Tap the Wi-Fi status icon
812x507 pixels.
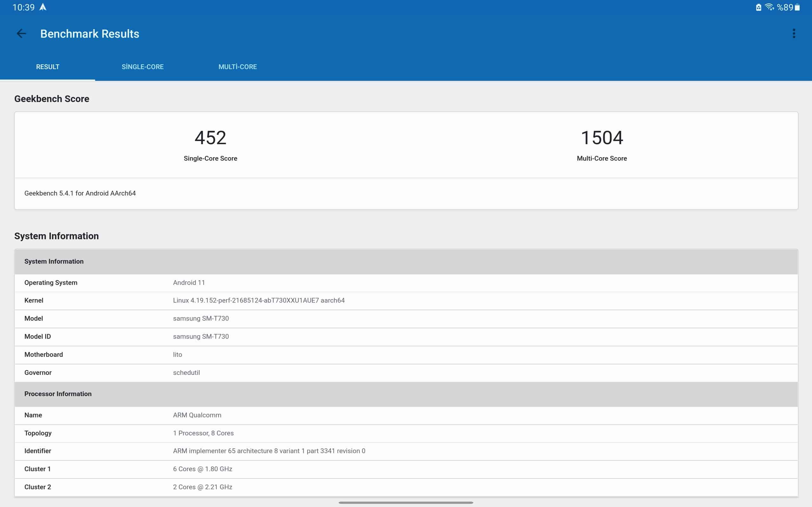[x=769, y=7]
